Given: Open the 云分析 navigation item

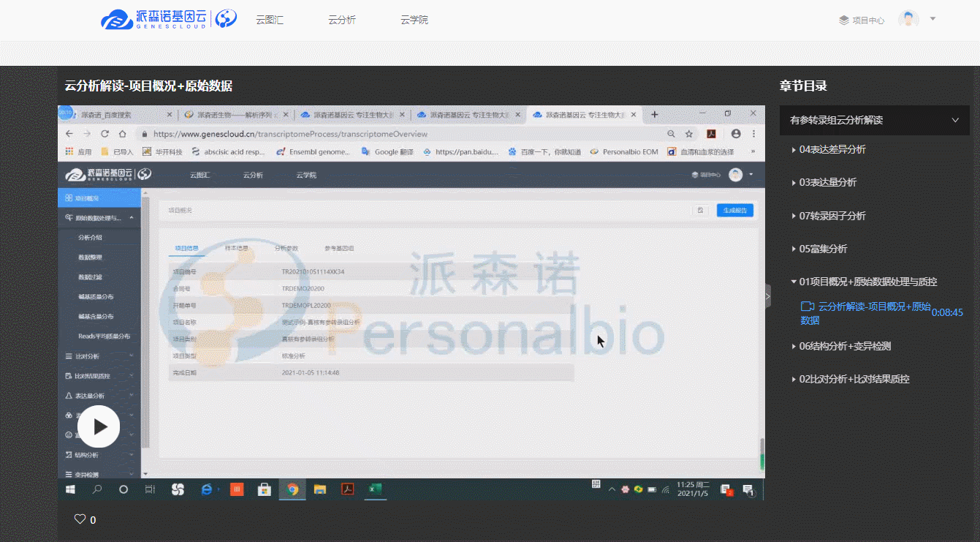Looking at the screenshot, I should tap(342, 20).
